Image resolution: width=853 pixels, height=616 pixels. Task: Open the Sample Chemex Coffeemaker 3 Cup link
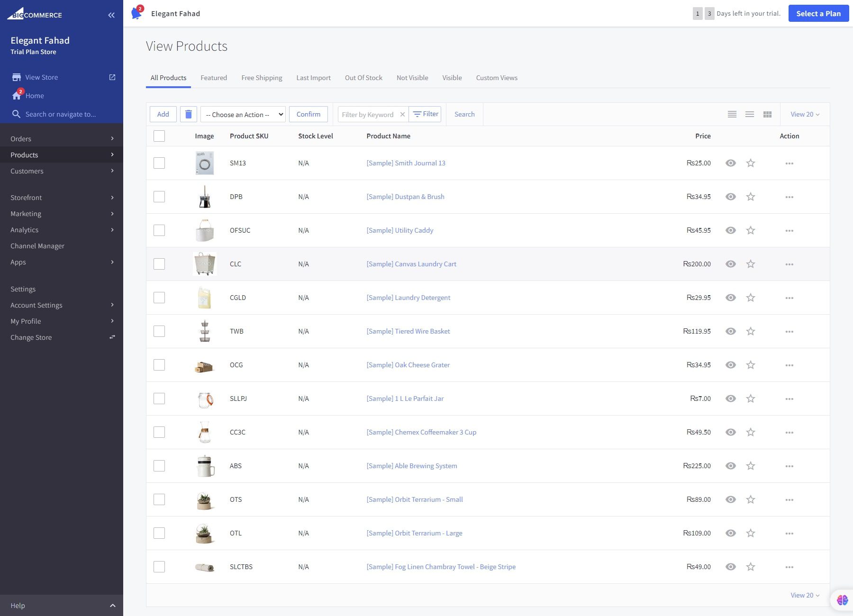coord(421,432)
